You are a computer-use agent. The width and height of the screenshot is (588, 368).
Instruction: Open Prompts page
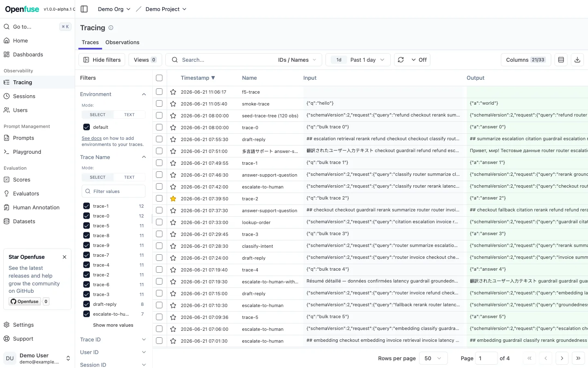point(37,138)
